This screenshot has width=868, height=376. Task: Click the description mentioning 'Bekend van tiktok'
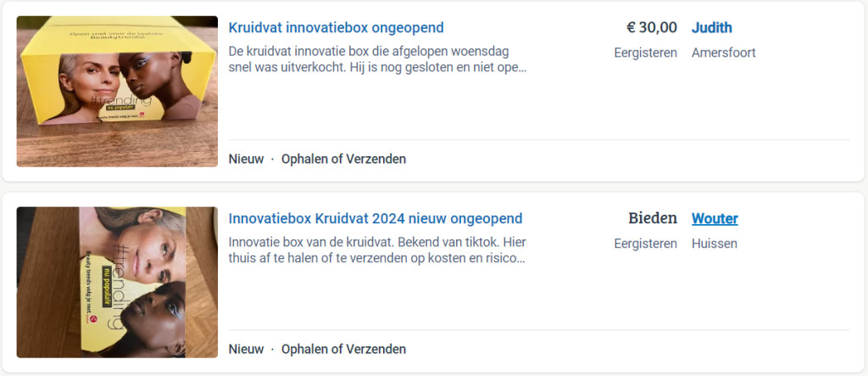[377, 250]
